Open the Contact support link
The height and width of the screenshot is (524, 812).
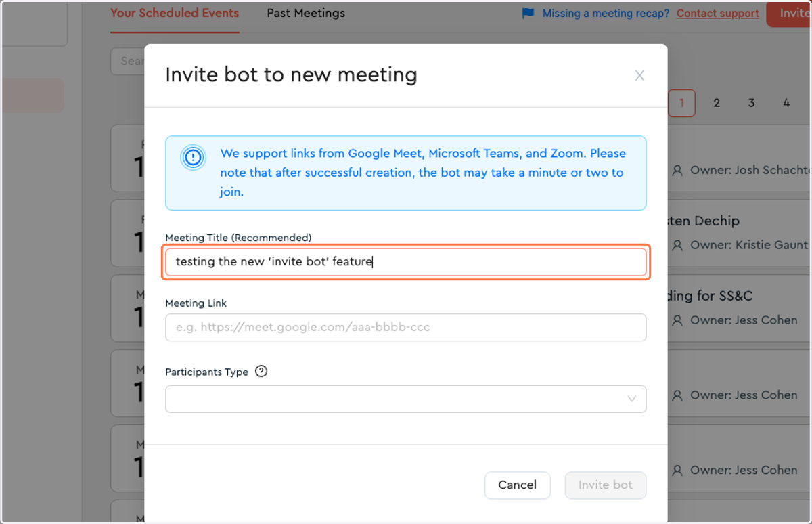tap(718, 13)
